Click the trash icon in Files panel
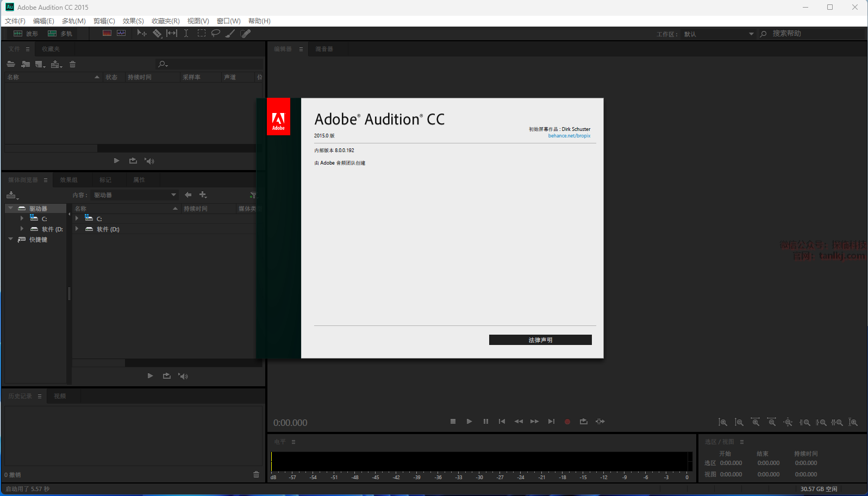Screen dimensions: 868x496 click(72, 64)
